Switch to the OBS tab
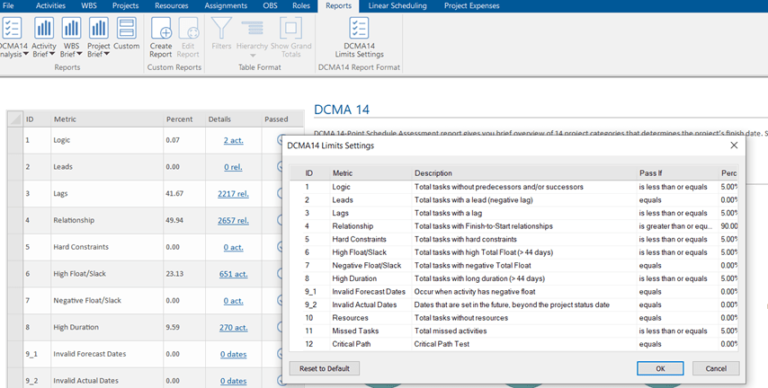 (x=270, y=6)
